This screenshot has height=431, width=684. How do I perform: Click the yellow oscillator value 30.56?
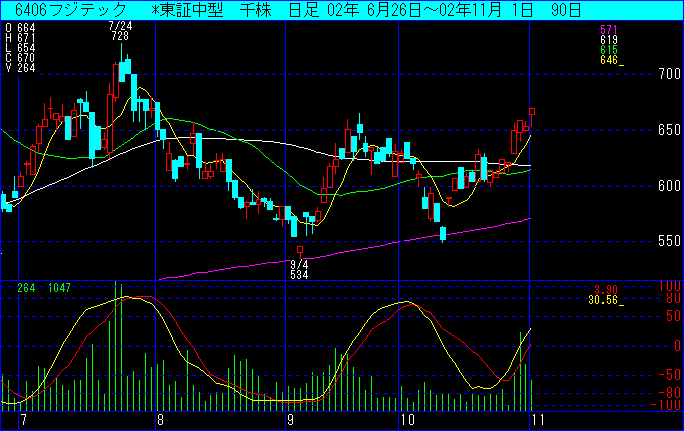603,300
